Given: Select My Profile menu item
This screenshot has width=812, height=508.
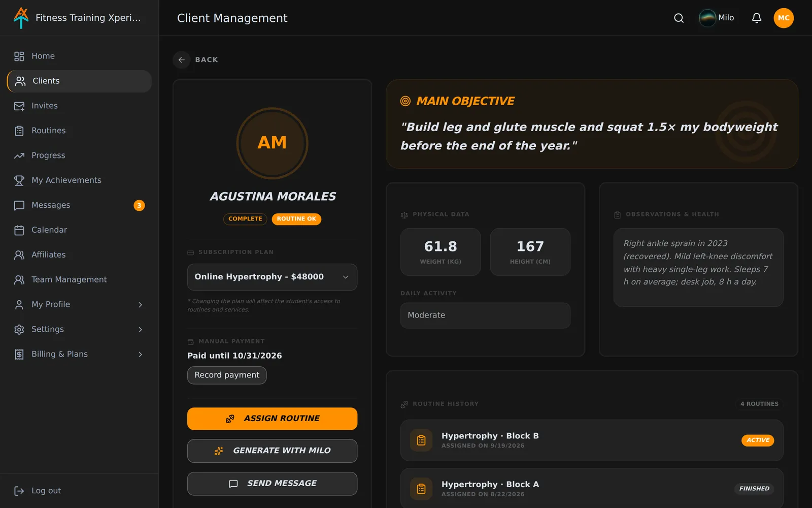Looking at the screenshot, I should (79, 305).
